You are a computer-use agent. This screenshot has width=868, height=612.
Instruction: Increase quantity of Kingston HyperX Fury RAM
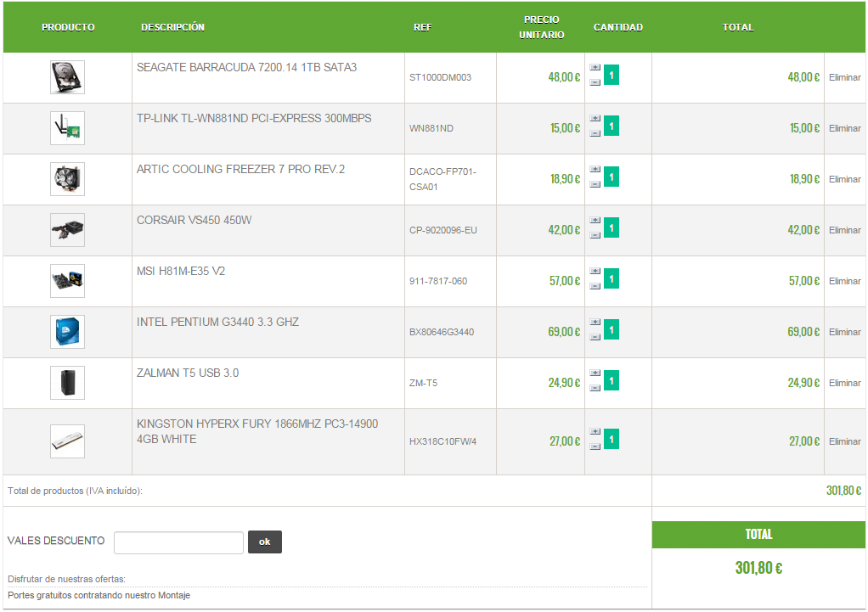pos(595,431)
